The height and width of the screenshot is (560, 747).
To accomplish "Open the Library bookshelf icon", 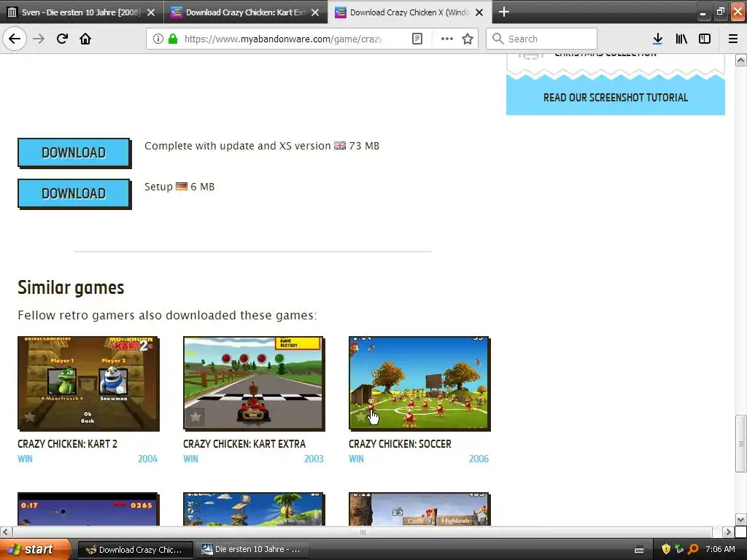I will click(x=681, y=39).
